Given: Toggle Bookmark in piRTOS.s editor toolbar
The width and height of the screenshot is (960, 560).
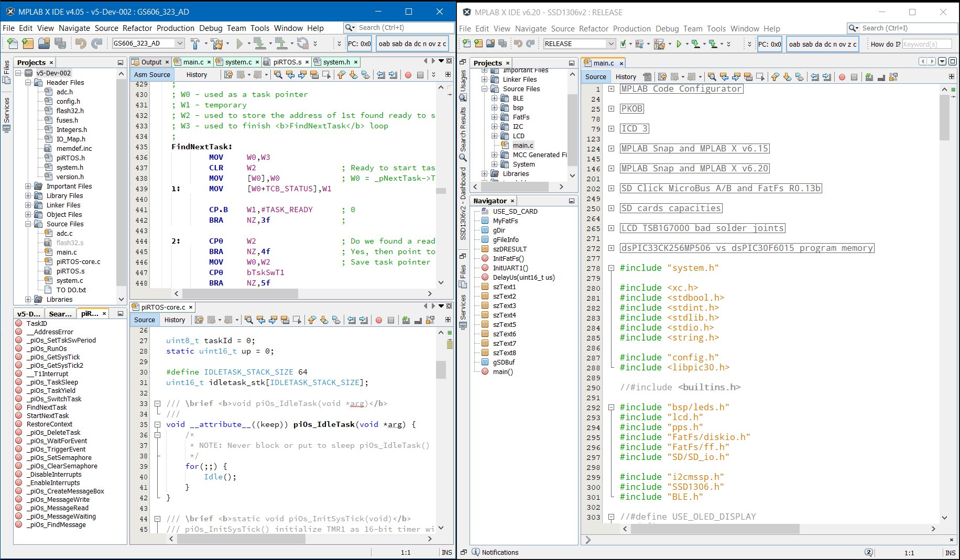Looking at the screenshot, I should [x=365, y=75].
